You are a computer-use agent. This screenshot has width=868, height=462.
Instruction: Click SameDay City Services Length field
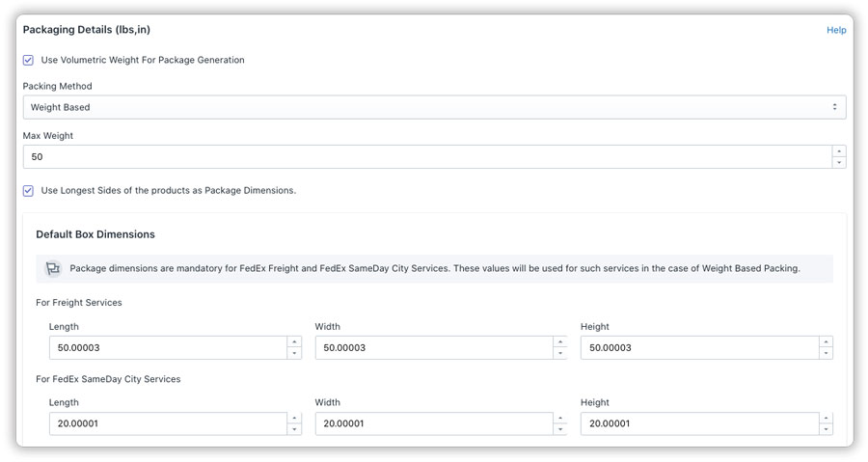point(168,423)
